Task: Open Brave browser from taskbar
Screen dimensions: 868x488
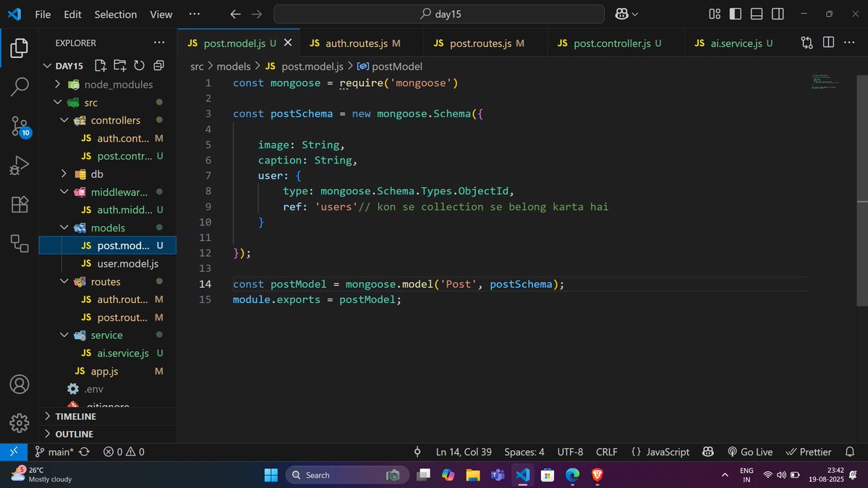Action: (x=597, y=475)
